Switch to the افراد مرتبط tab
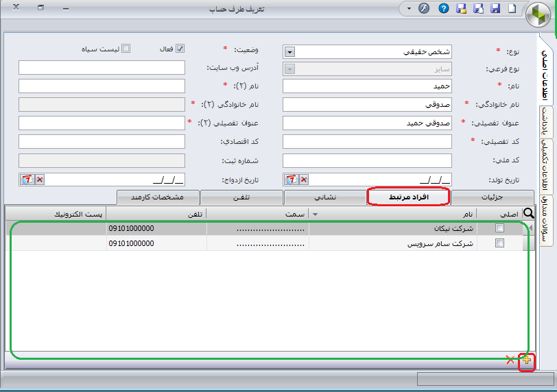557x392 pixels. pos(409,197)
